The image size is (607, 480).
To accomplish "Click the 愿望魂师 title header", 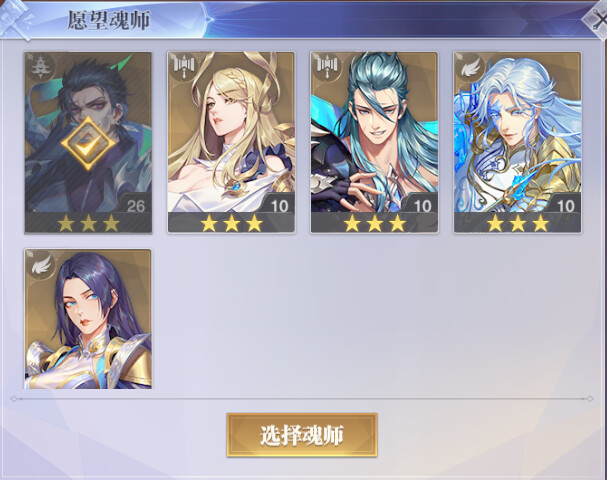I will click(x=109, y=21).
